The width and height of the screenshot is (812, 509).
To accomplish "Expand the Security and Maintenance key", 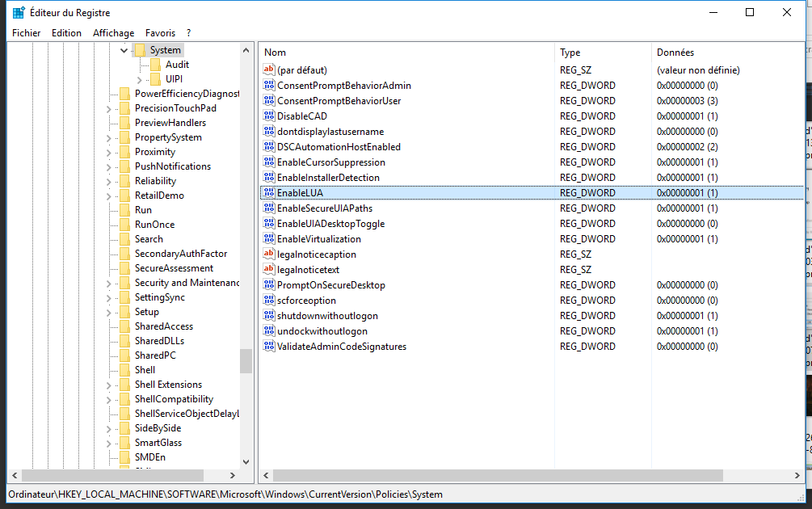I will (109, 284).
